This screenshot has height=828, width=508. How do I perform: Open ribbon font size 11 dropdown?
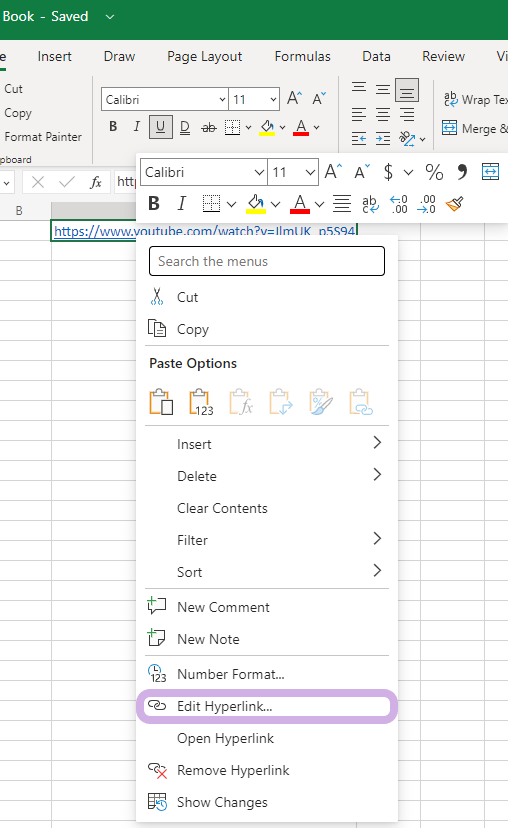[273, 99]
